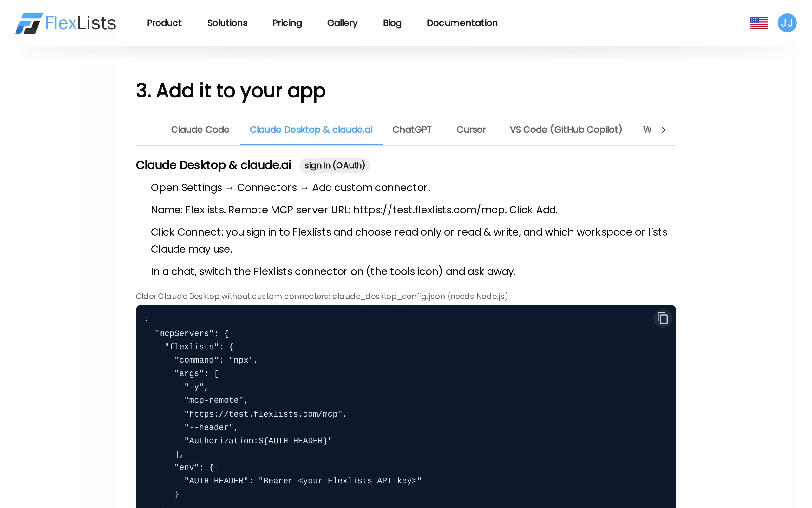Click the Remote MCP server URL line
The image size is (812, 508).
354,210
